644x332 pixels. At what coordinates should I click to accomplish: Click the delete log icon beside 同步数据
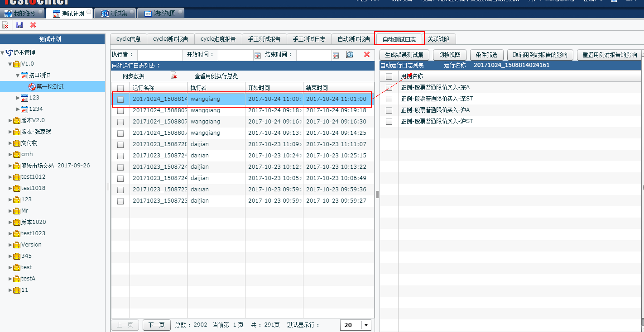(x=174, y=76)
